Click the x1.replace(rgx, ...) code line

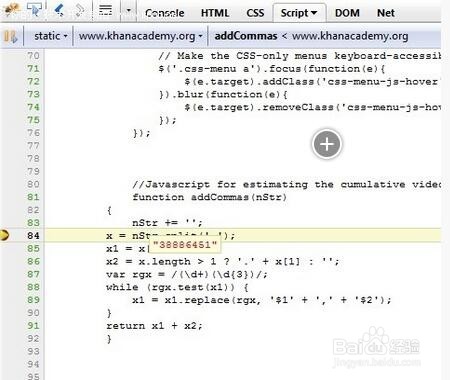point(262,300)
